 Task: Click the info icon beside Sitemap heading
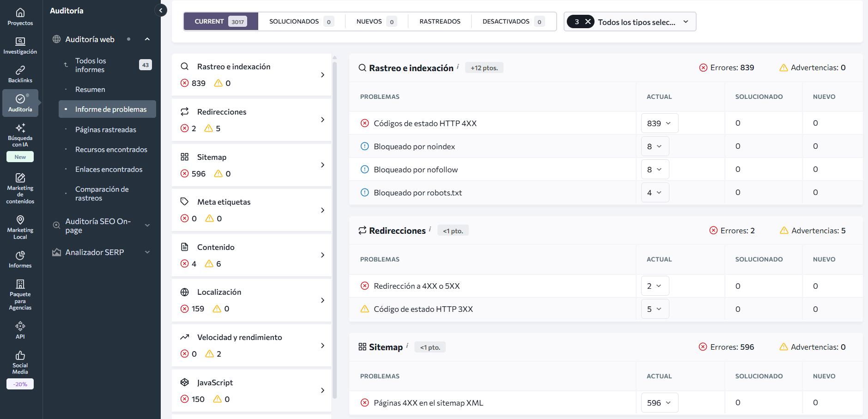click(407, 345)
